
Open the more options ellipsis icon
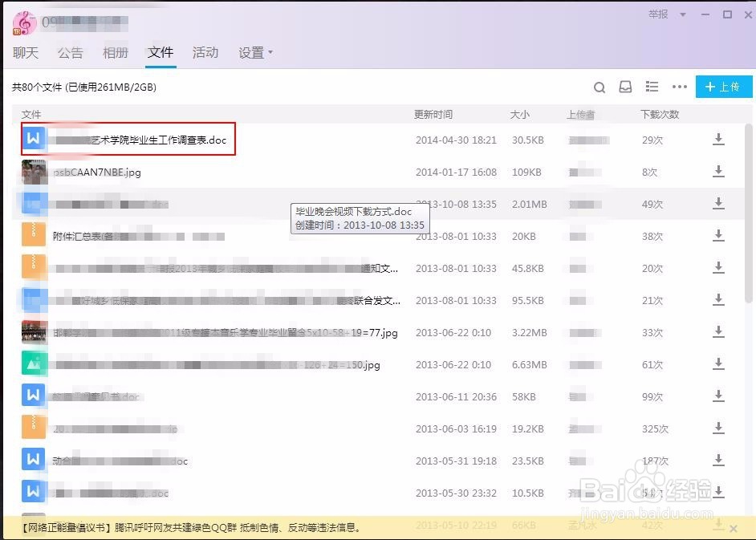[x=678, y=87]
